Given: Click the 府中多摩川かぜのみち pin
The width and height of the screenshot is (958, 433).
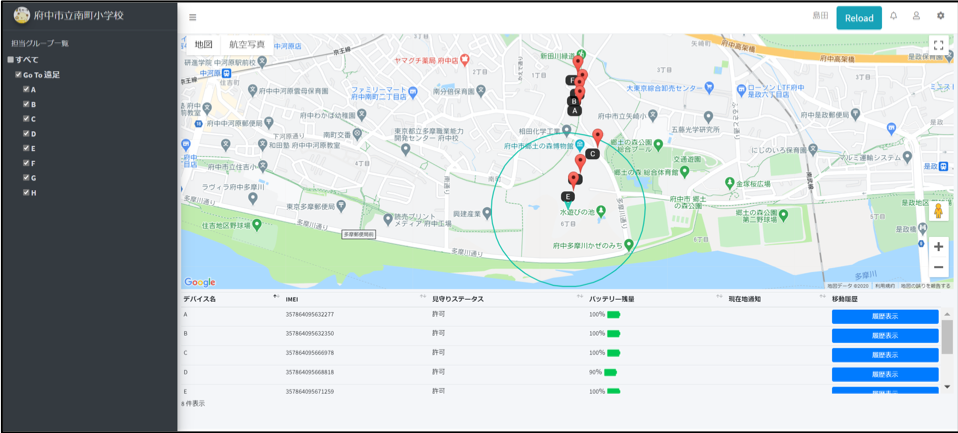Looking at the screenshot, I should point(628,245).
